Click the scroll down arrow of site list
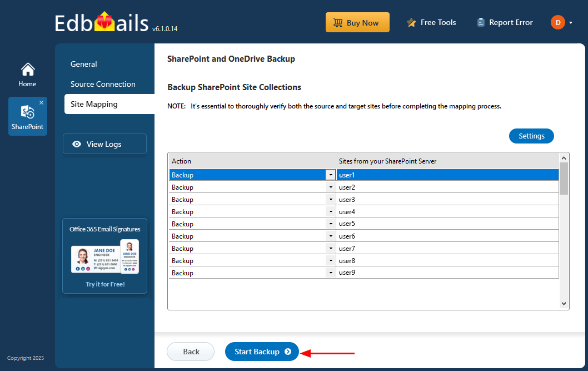 point(564,304)
